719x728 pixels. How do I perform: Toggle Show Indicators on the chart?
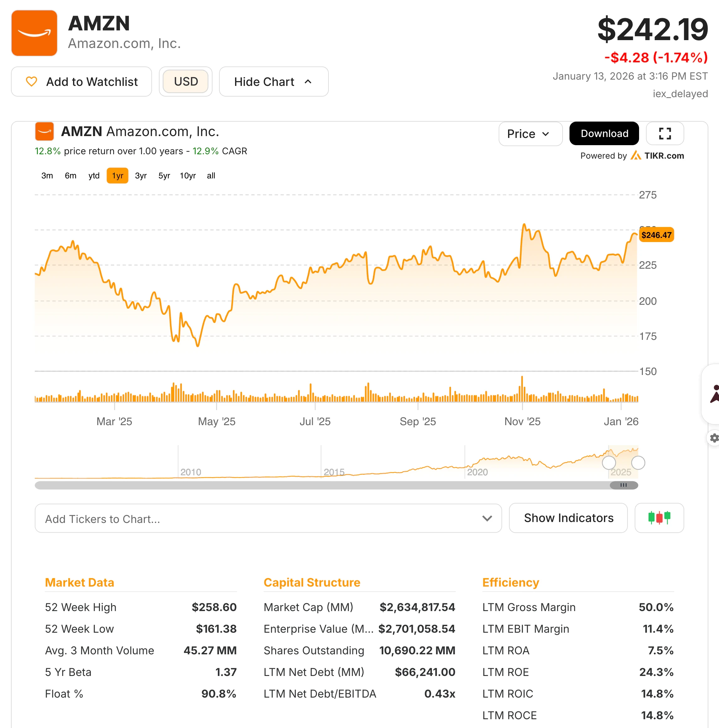point(568,518)
